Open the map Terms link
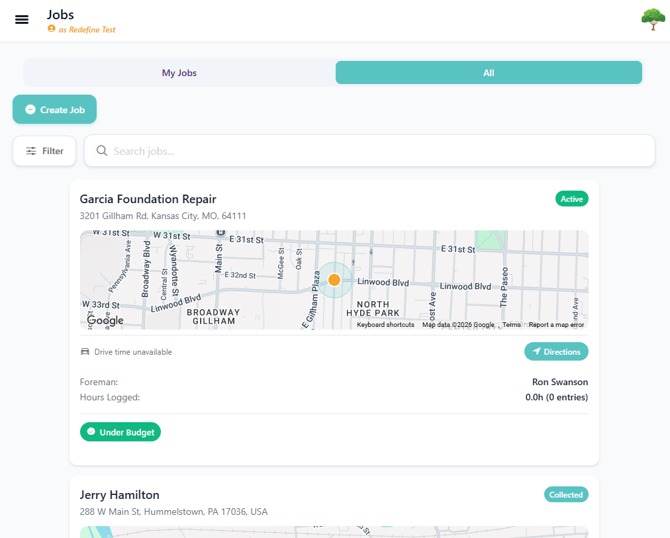The width and height of the screenshot is (670, 538). pos(511,325)
